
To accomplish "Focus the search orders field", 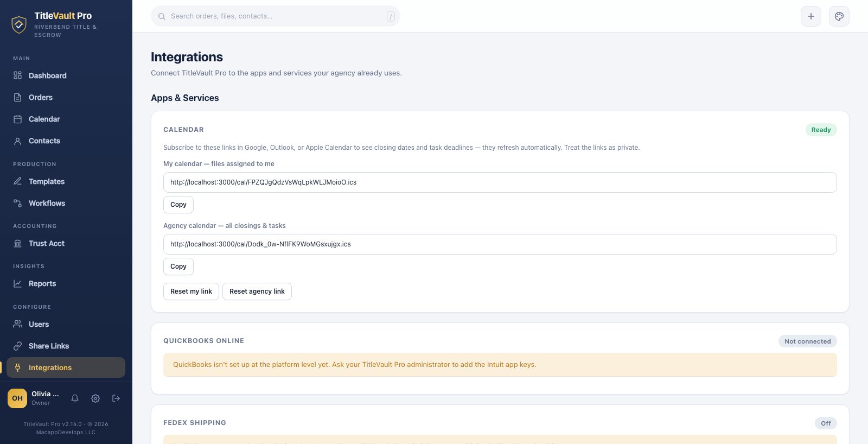I will pyautogui.click(x=276, y=16).
